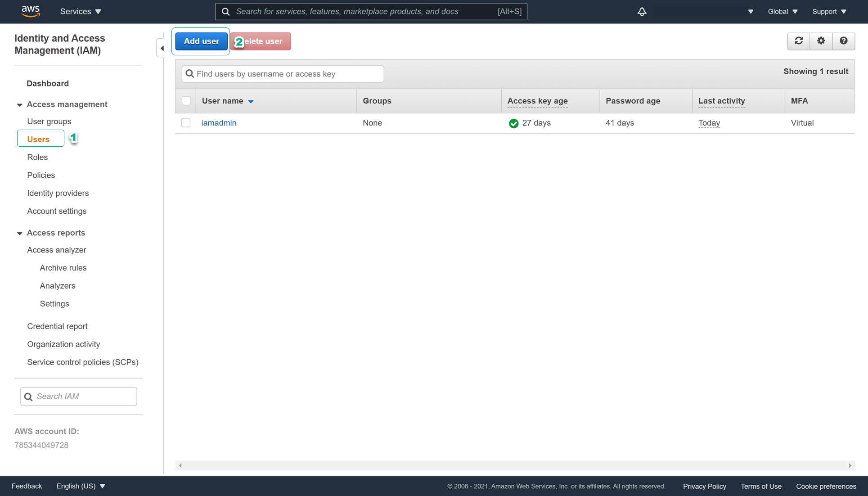Viewport: 868px width, 496px height.
Task: Collapse the IAM side navigation arrow
Action: point(162,48)
